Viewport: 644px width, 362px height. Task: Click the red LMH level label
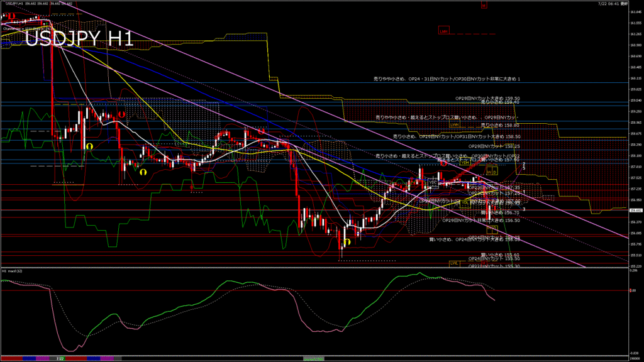coord(444,31)
